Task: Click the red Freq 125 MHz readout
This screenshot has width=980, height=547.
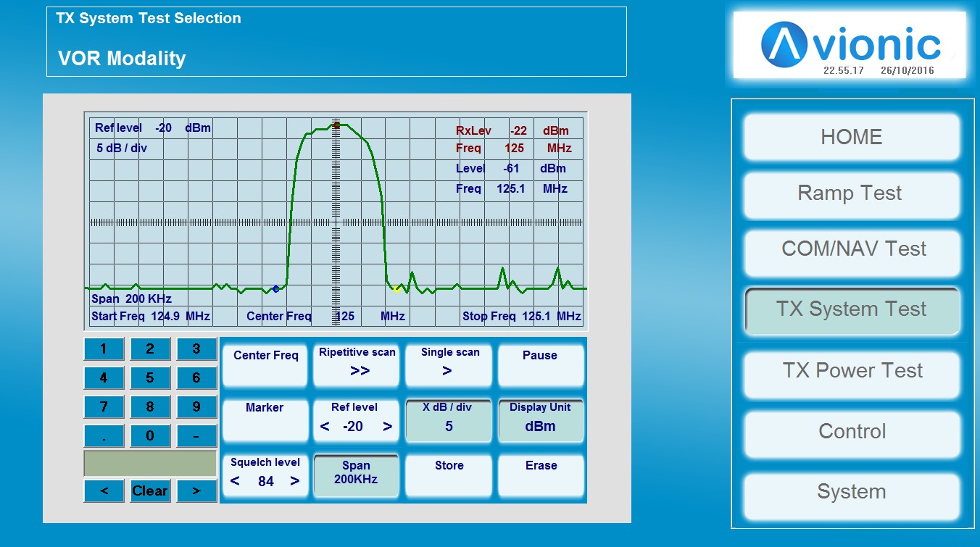Action: point(514,149)
